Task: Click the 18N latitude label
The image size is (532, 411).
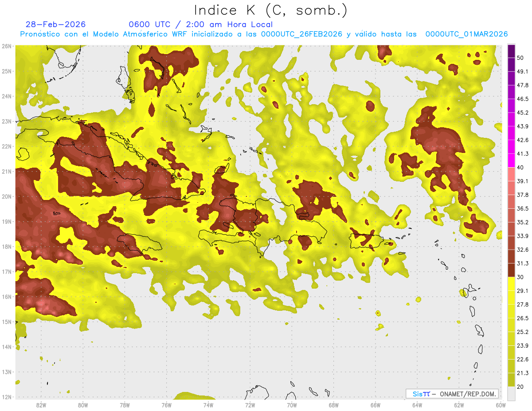Action: click(7, 247)
